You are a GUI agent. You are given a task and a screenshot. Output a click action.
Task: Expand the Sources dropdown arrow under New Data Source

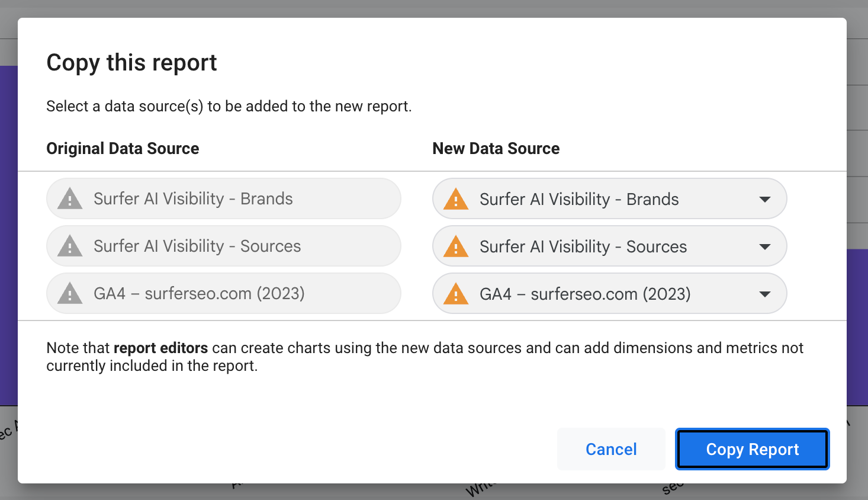tap(765, 246)
